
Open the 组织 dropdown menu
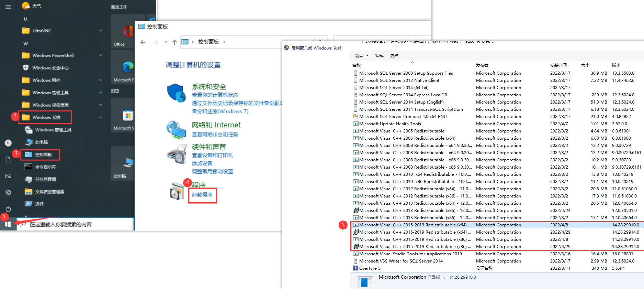pyautogui.click(x=362, y=56)
